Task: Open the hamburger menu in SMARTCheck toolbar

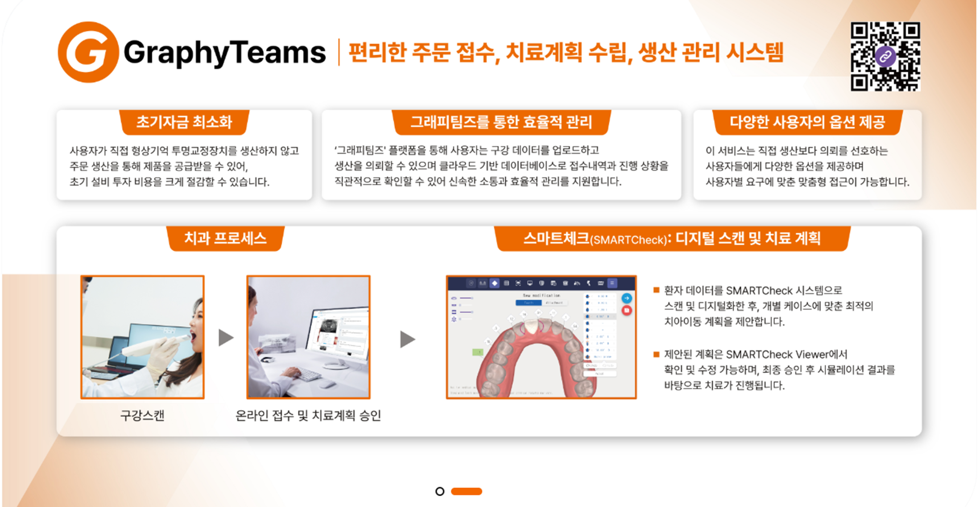Action: pyautogui.click(x=612, y=283)
